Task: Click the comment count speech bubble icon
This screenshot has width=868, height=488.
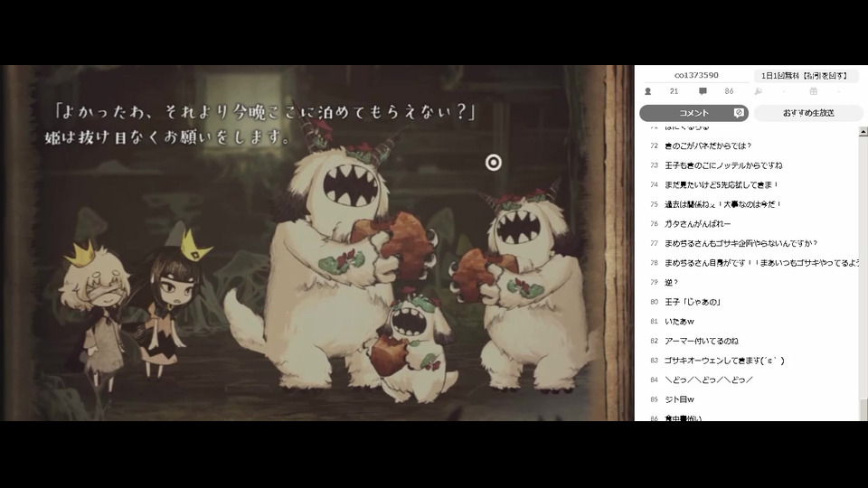Action: pyautogui.click(x=703, y=91)
